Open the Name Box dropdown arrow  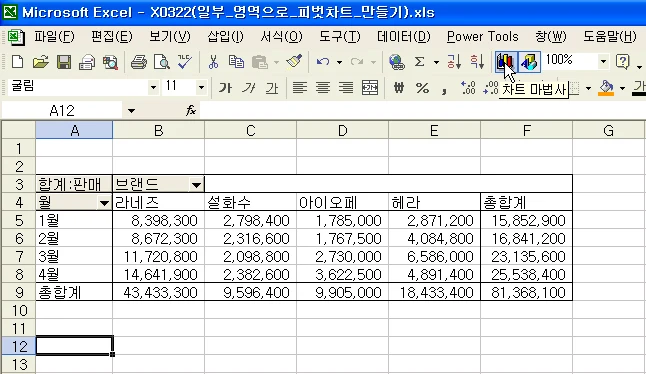tap(131, 110)
